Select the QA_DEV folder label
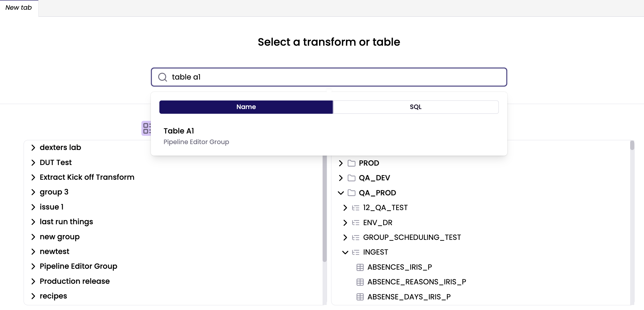 [374, 178]
